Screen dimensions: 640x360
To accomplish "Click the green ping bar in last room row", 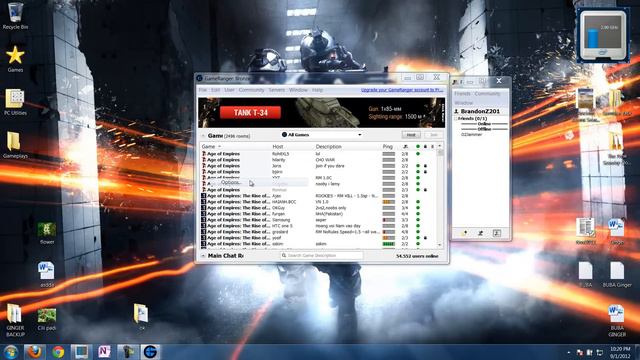I will tap(389, 244).
